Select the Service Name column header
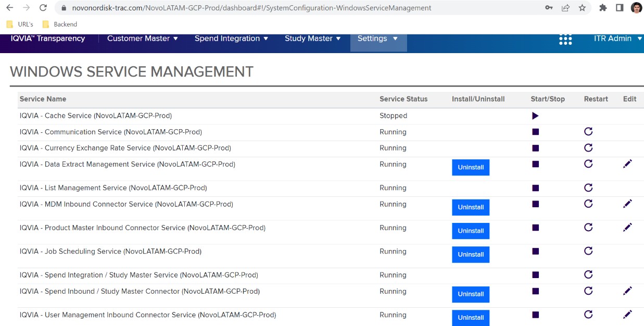Viewport: 644px width, 326px height. (x=43, y=99)
